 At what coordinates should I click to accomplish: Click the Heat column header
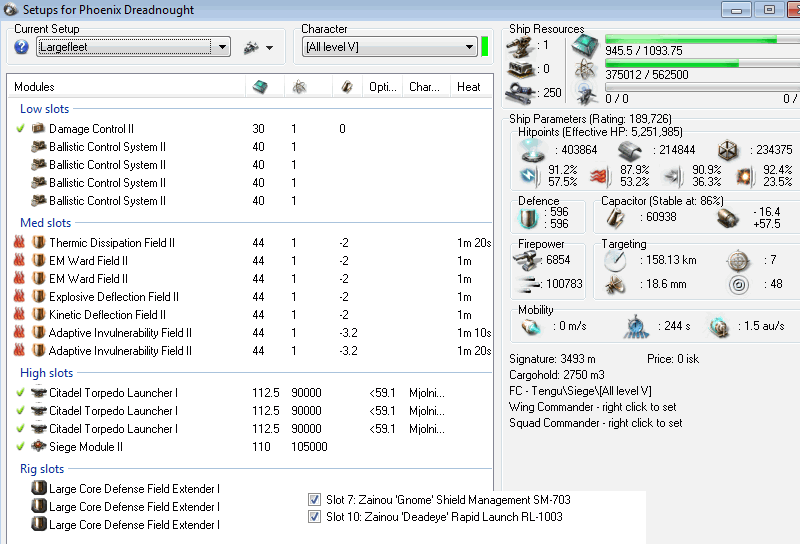pos(468,87)
